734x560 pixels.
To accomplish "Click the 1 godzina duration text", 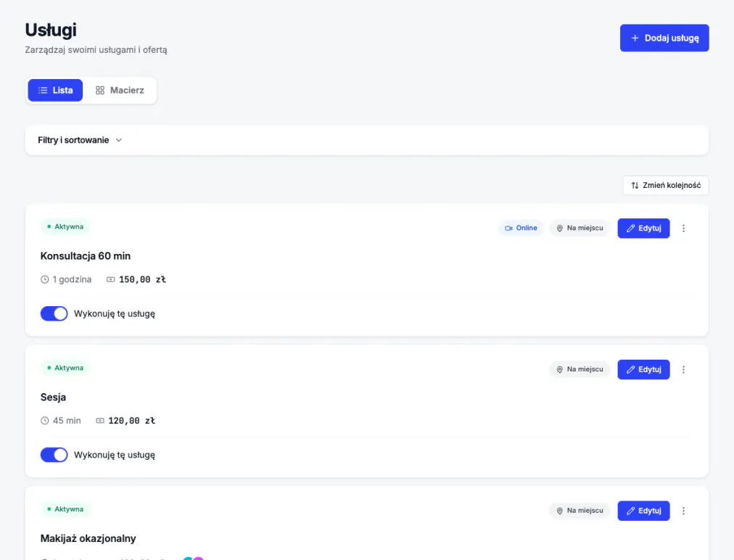I will pyautogui.click(x=72, y=279).
